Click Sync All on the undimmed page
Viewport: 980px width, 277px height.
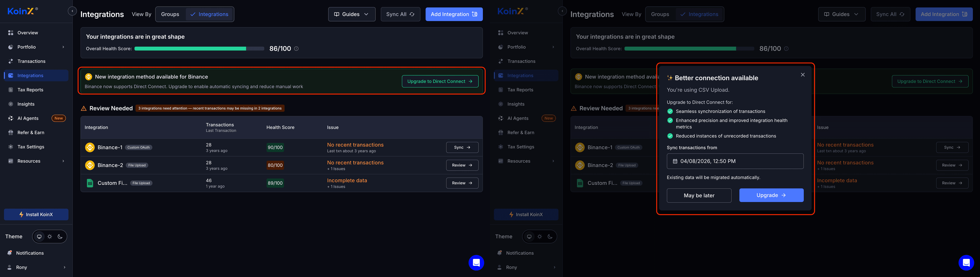click(x=400, y=14)
